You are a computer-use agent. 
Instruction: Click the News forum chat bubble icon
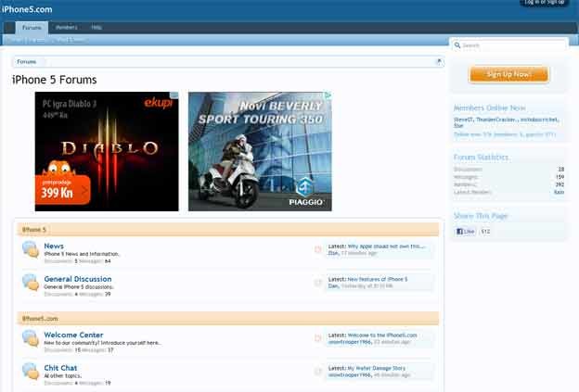(30, 250)
